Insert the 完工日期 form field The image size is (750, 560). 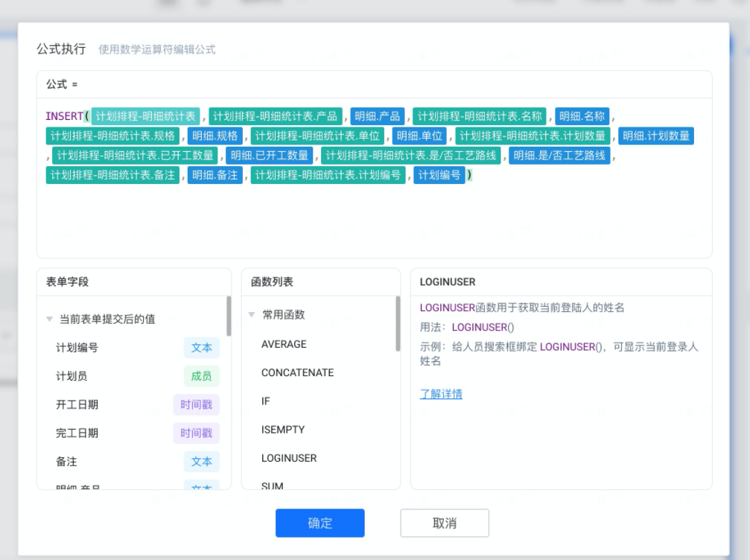(77, 433)
